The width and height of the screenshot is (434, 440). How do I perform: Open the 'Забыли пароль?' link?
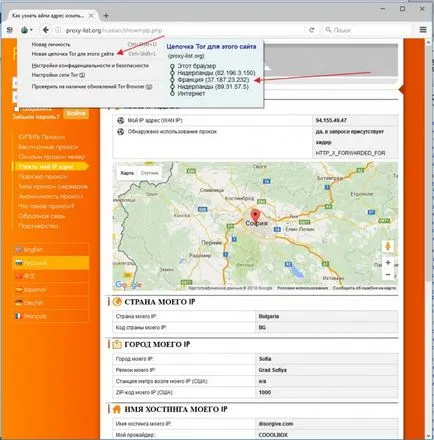(36, 117)
